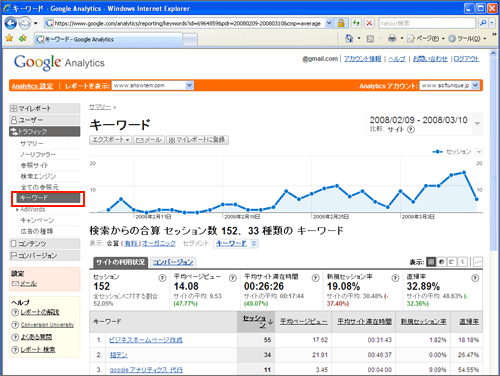This screenshot has width=500, height=376.
Task: Open the エクスポート dropdown button
Action: 110,140
